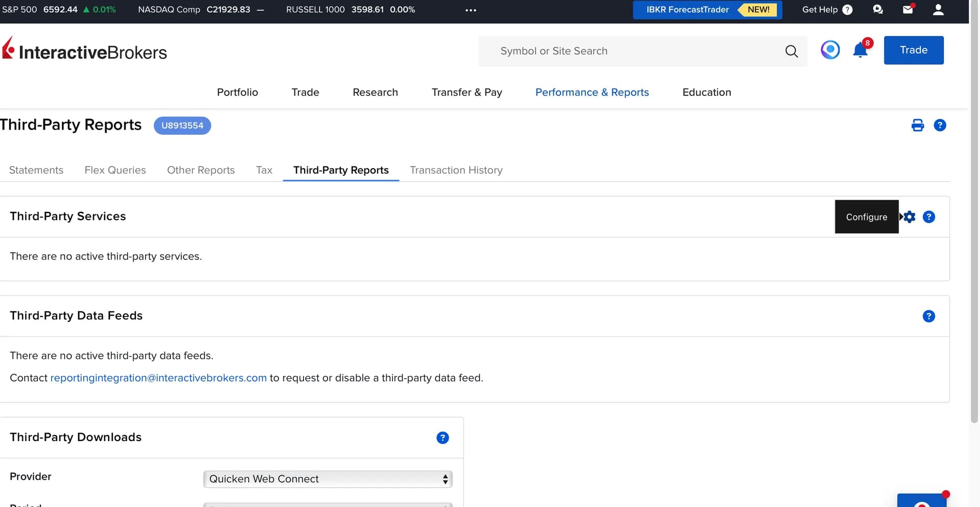The height and width of the screenshot is (507, 980).
Task: Click the blue Trade button
Action: coord(914,50)
